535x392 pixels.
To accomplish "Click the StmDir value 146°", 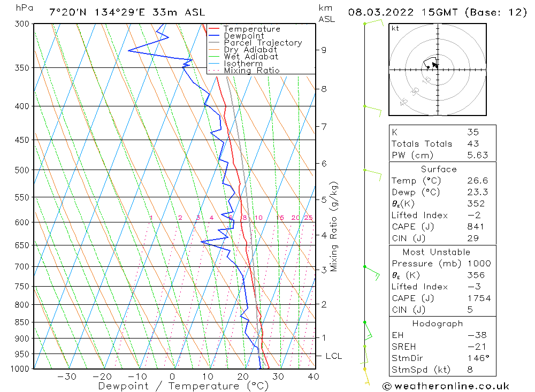I will click(478, 358).
